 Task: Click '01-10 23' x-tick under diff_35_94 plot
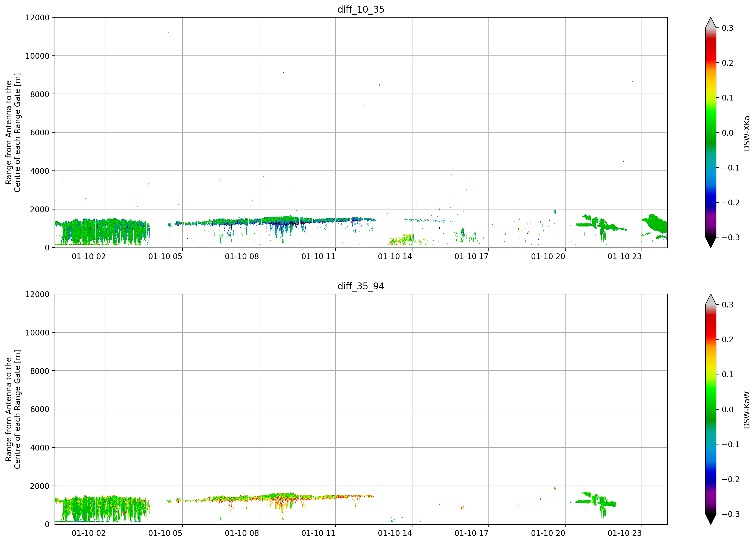click(625, 533)
